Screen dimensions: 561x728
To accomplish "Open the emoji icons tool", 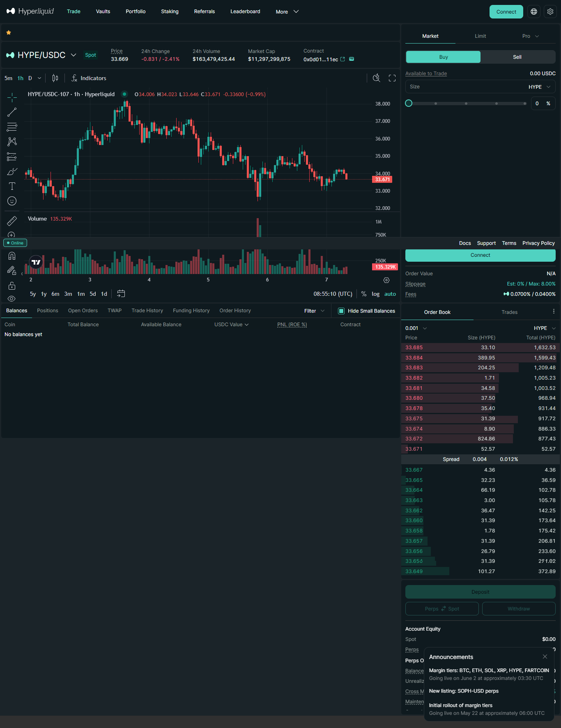I will coord(12,201).
